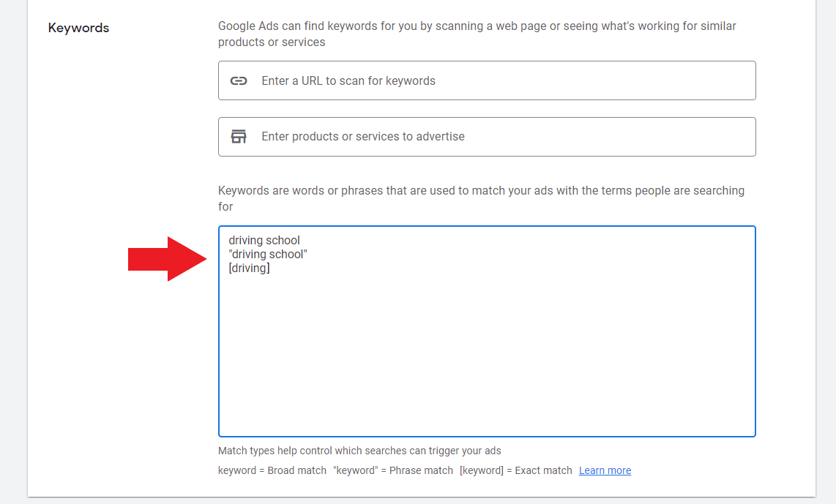
Task: Click the 'keyword = Broad match' legend
Action: click(272, 470)
